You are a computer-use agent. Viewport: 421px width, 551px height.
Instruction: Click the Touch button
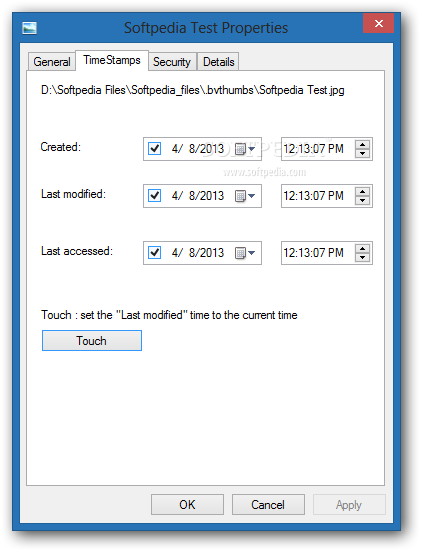pyautogui.click(x=92, y=341)
